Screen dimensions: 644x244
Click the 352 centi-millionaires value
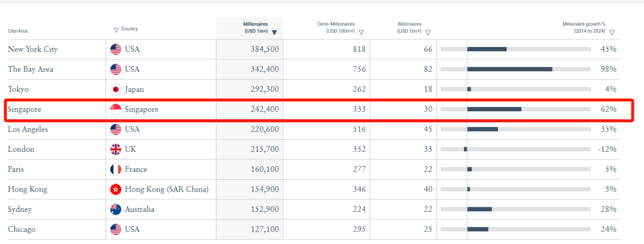(x=358, y=149)
